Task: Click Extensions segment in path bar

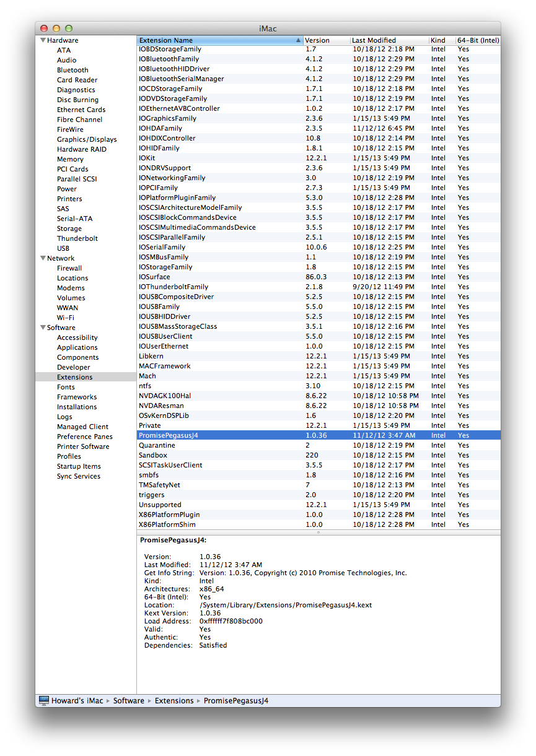Action: coord(174,701)
